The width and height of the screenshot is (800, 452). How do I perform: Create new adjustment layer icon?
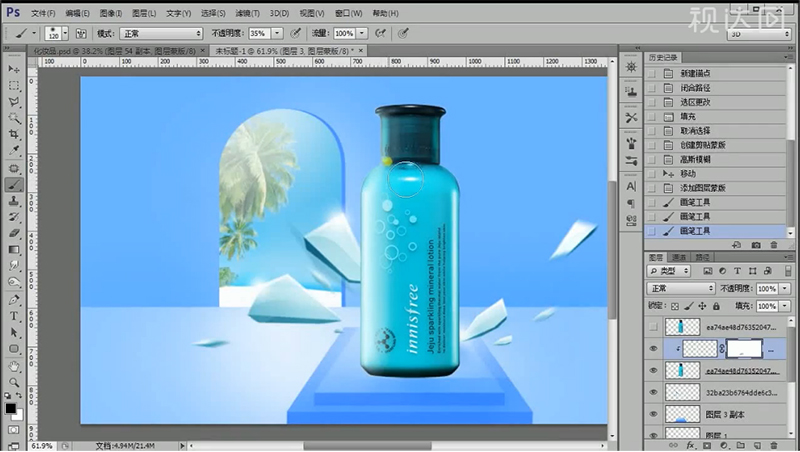(723, 445)
